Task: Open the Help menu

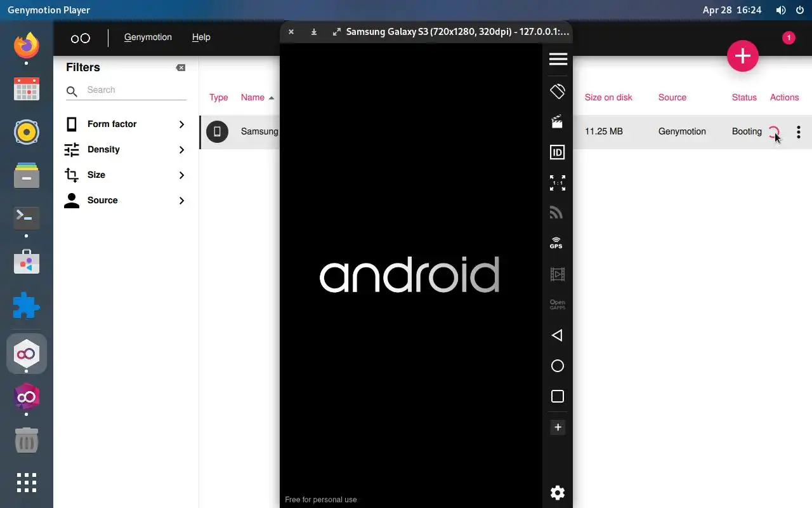Action: click(201, 37)
